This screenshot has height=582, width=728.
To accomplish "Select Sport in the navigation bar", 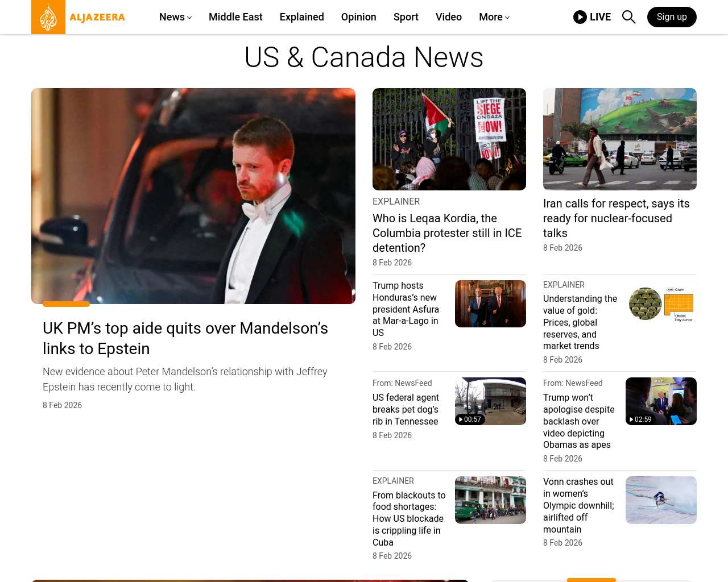I will (406, 17).
